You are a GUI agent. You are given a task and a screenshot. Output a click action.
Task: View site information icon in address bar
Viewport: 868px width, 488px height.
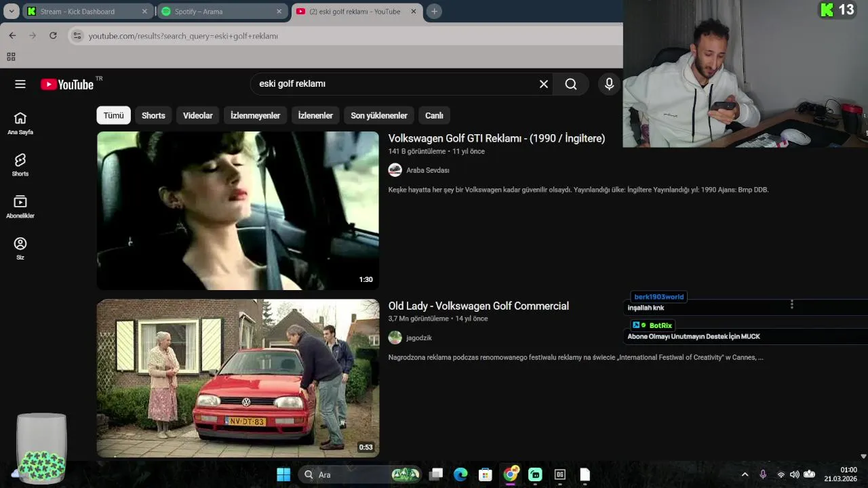click(x=77, y=36)
